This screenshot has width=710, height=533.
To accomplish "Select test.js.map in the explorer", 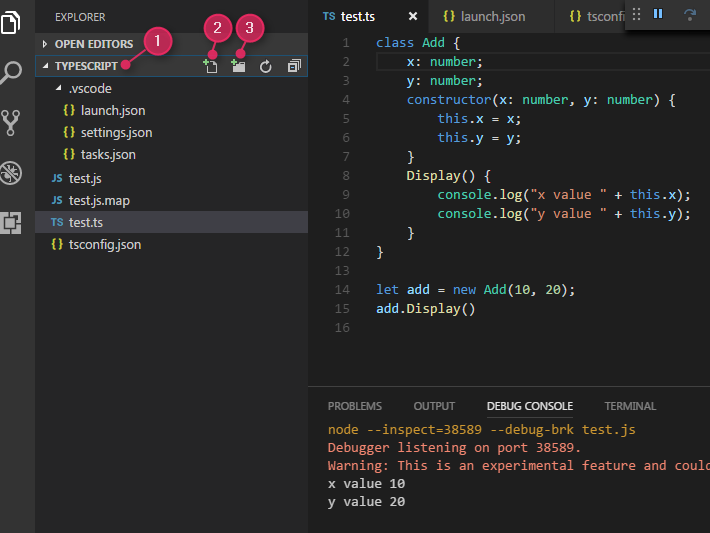I will point(98,200).
